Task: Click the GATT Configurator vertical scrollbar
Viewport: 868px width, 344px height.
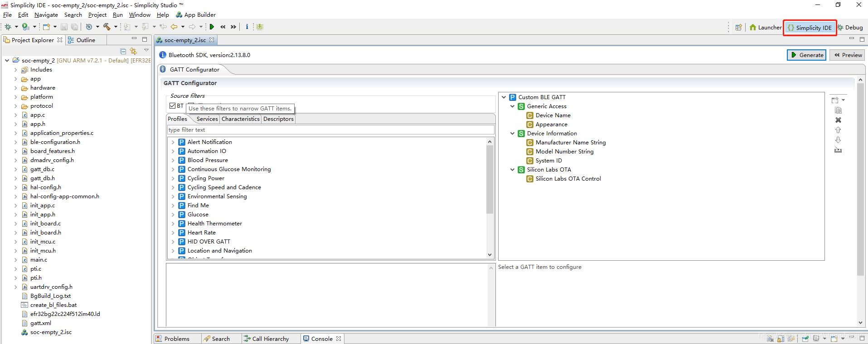Action: pos(860,179)
